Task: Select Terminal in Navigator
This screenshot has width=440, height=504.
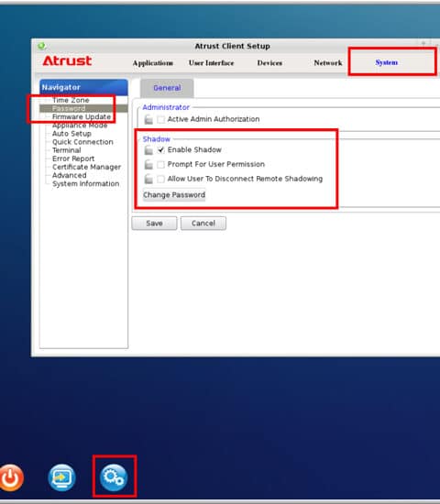Action: point(67,150)
